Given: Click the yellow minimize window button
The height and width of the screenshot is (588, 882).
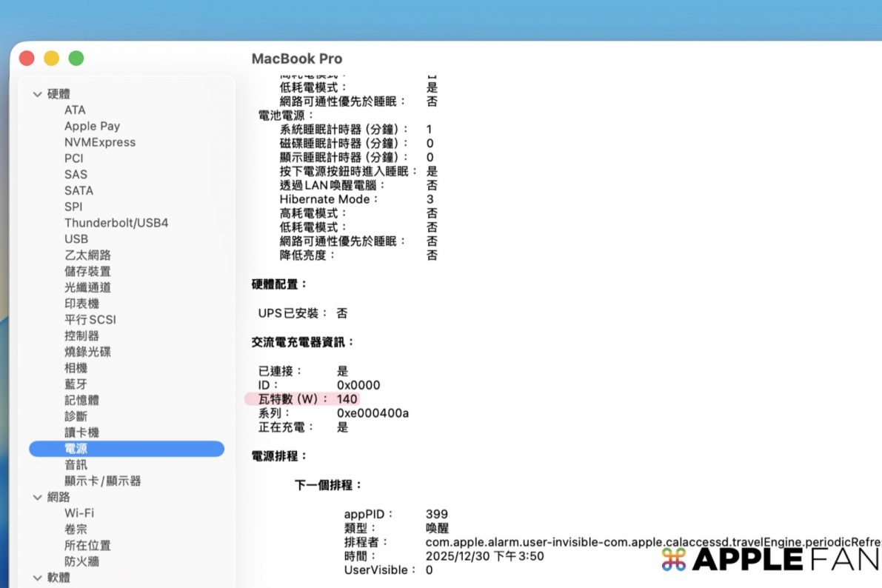Looking at the screenshot, I should [51, 59].
